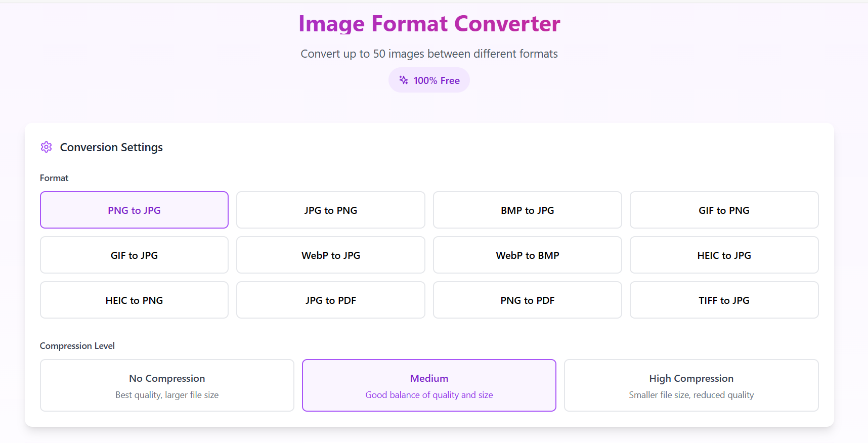Switch format to WebP to BMP
The image size is (868, 443).
[x=527, y=255]
